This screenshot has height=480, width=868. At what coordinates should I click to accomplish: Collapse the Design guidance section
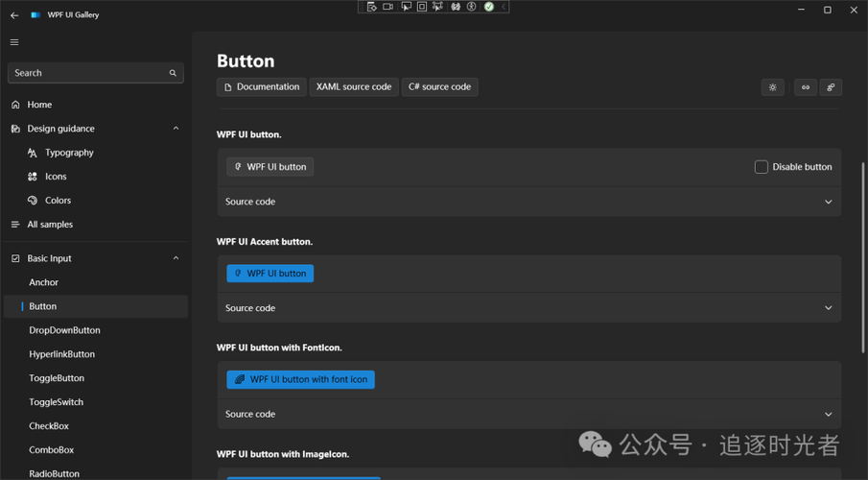pyautogui.click(x=176, y=129)
